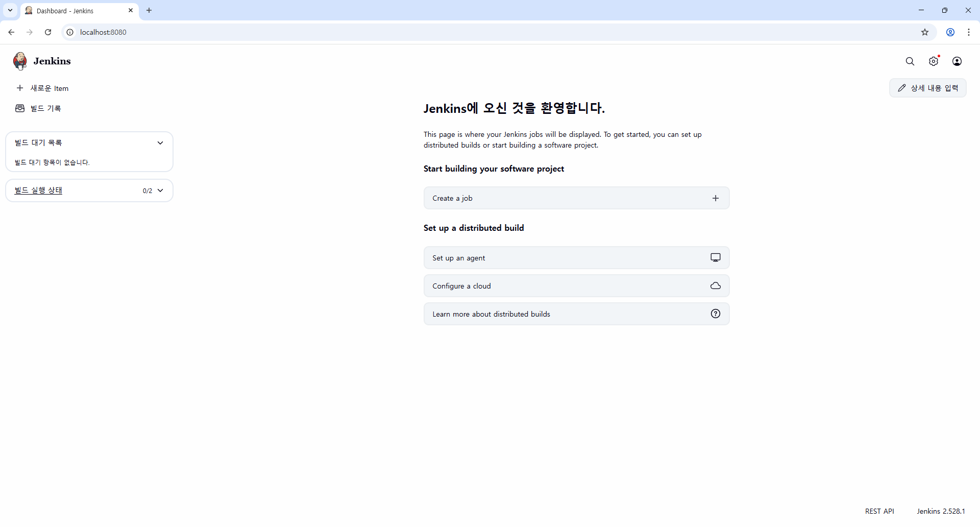The image size is (980, 527).
Task: Collapse the 빌드 실행 상태 panel chevron
Action: tap(160, 190)
